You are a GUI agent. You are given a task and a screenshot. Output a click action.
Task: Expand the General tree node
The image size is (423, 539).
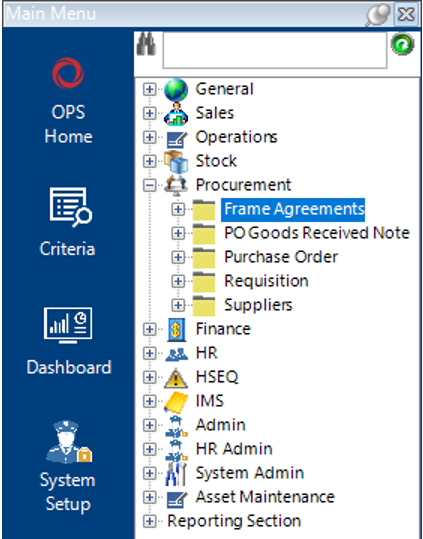(x=149, y=90)
